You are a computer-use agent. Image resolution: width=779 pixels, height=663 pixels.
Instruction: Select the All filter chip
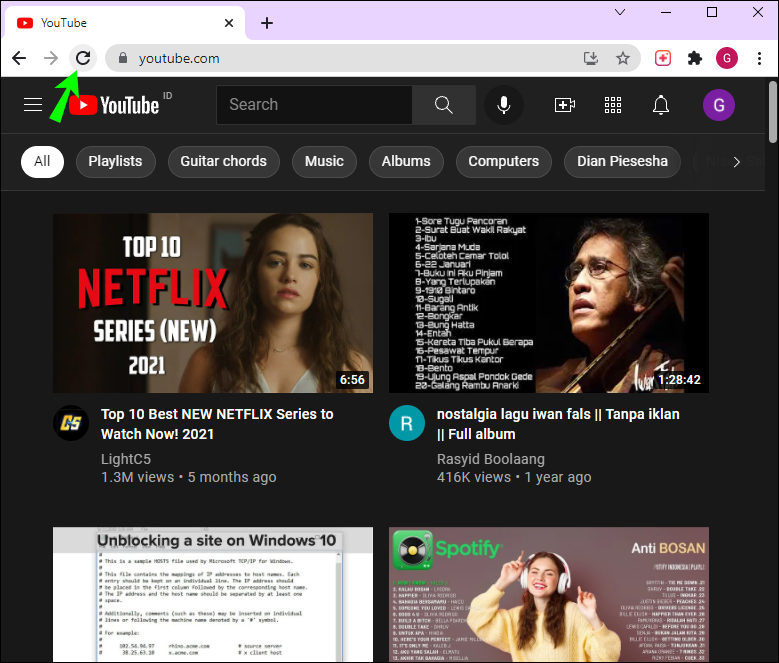pos(42,161)
